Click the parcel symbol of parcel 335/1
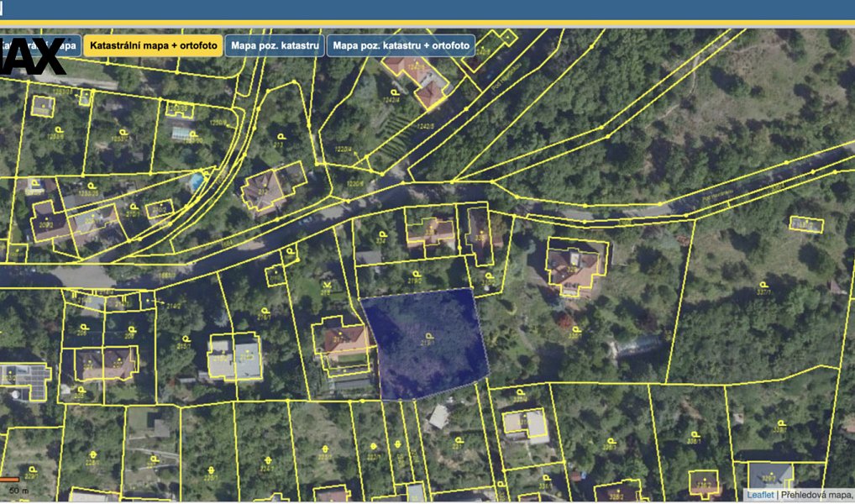Viewport: 855px width, 504px height. [576, 329]
